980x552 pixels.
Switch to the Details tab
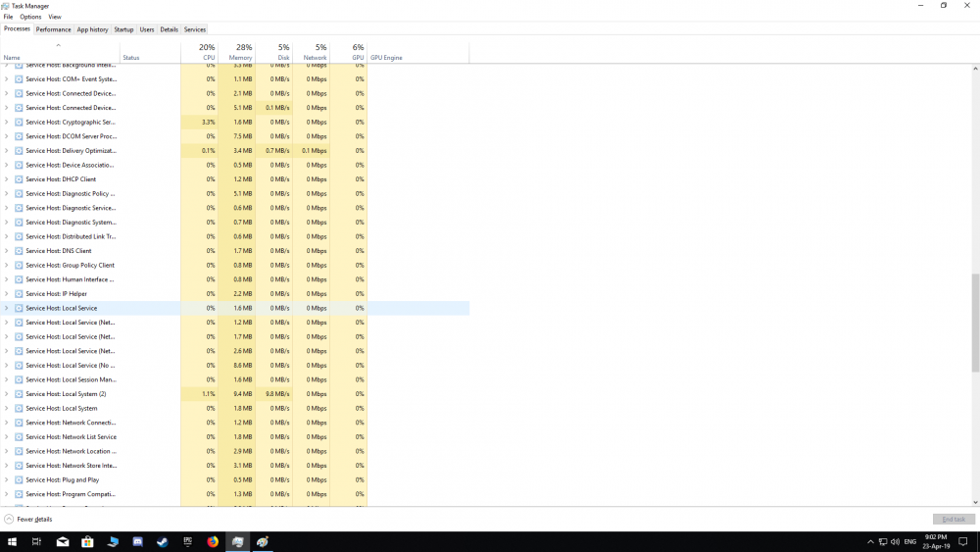(169, 29)
